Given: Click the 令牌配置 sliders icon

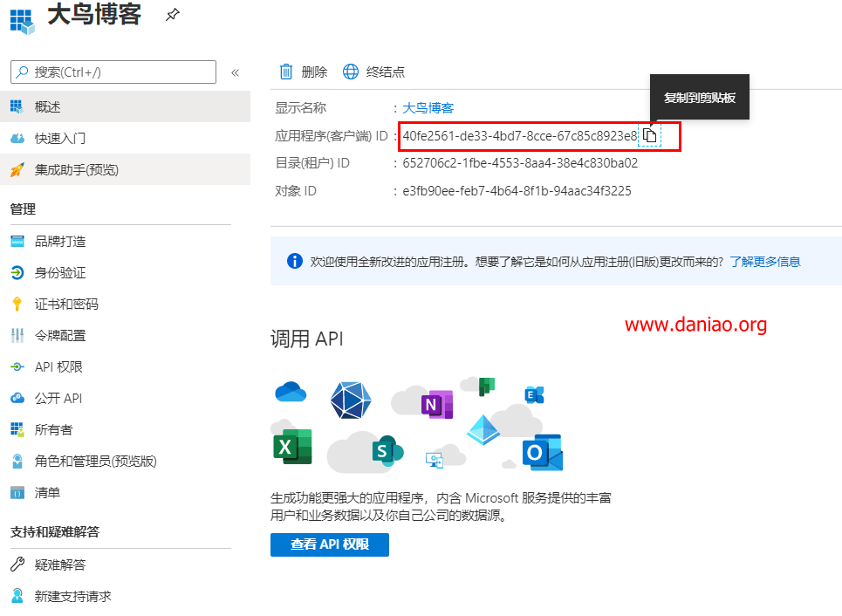Looking at the screenshot, I should [x=17, y=336].
